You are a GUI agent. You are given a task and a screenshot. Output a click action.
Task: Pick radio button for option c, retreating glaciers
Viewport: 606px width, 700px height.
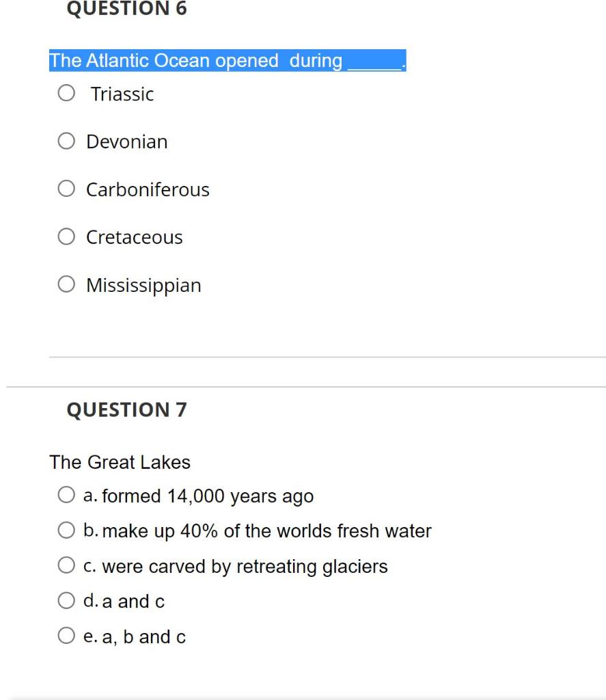(x=66, y=566)
